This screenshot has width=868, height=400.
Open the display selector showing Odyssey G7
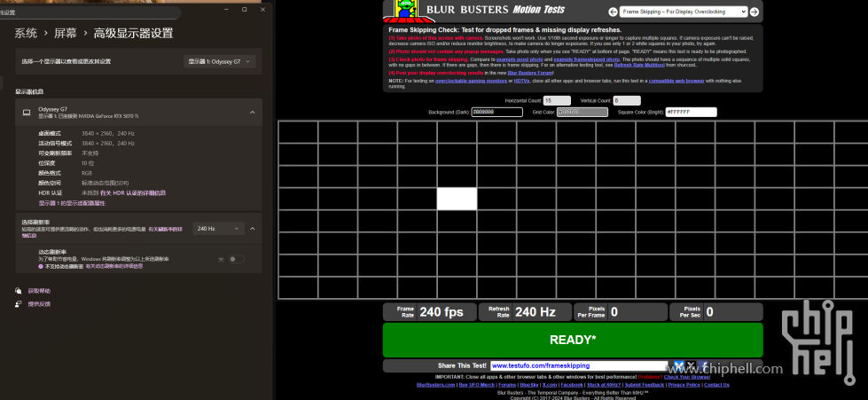tap(220, 61)
